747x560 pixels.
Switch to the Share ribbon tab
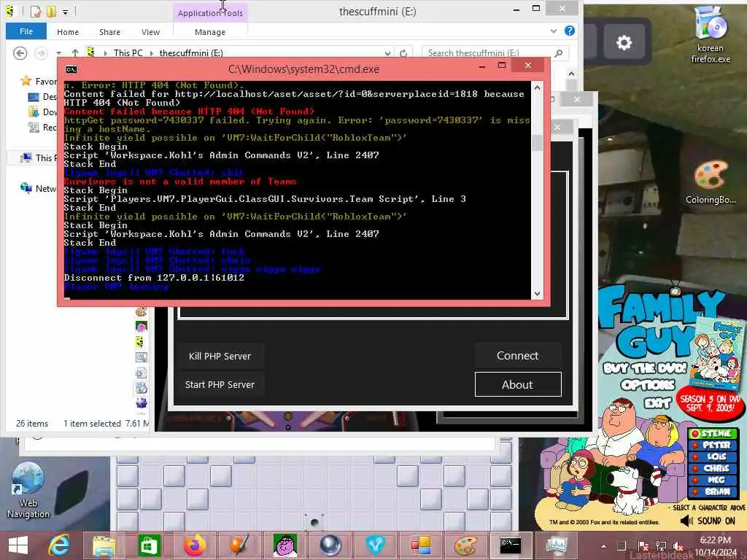tap(109, 32)
